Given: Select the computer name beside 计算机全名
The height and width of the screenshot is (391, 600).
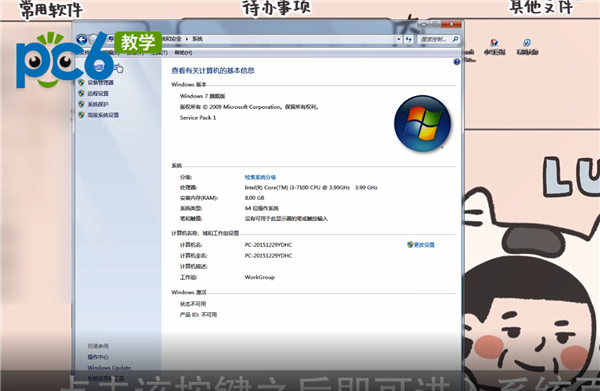Looking at the screenshot, I should (x=268, y=256).
